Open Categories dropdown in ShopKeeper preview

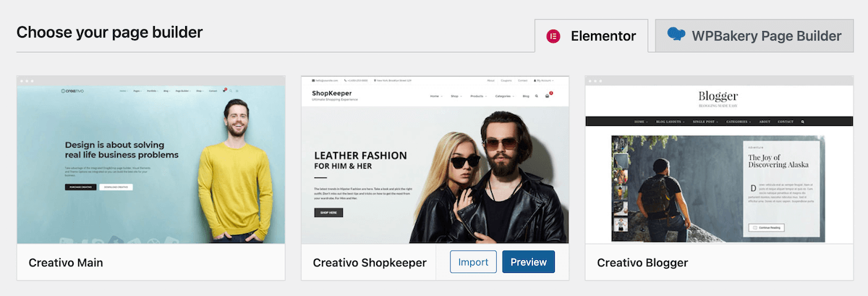pyautogui.click(x=506, y=96)
